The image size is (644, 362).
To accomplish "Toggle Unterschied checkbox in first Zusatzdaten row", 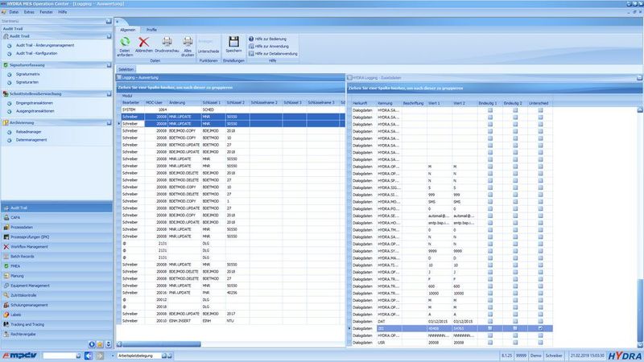I will 540,110.
